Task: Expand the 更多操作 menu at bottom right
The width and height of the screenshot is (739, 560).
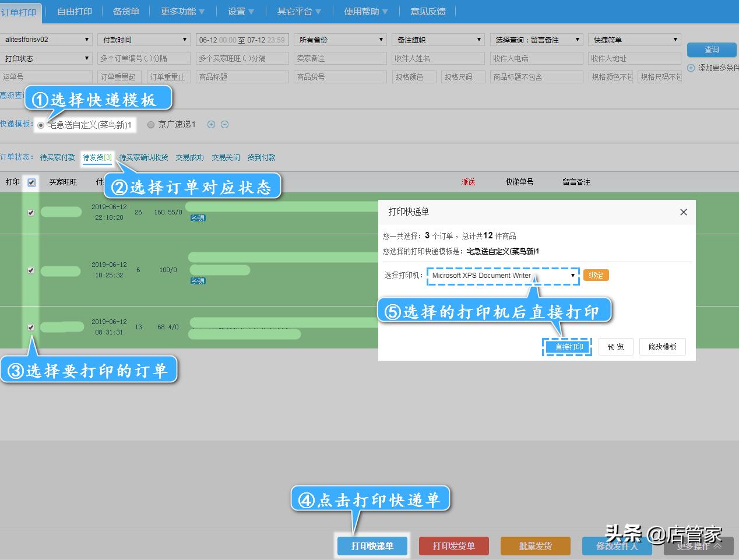Action: (698, 546)
